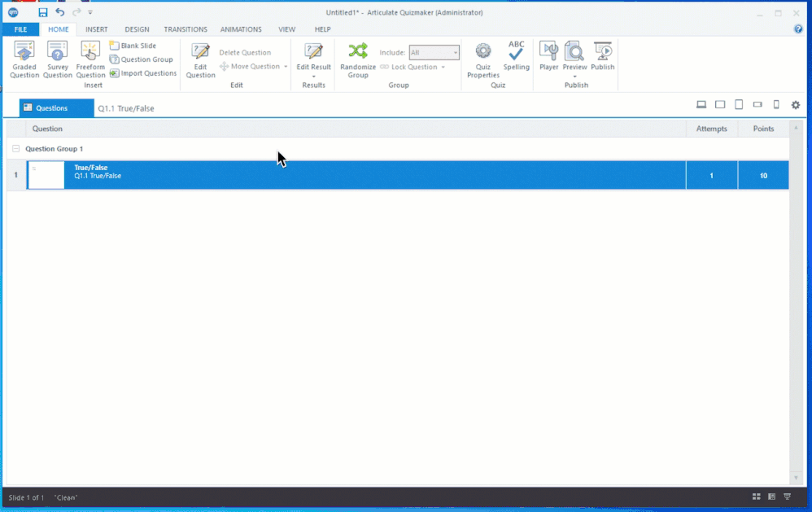Switch to phone portrait layout
Viewport: 812px width, 512px height.
[776, 105]
